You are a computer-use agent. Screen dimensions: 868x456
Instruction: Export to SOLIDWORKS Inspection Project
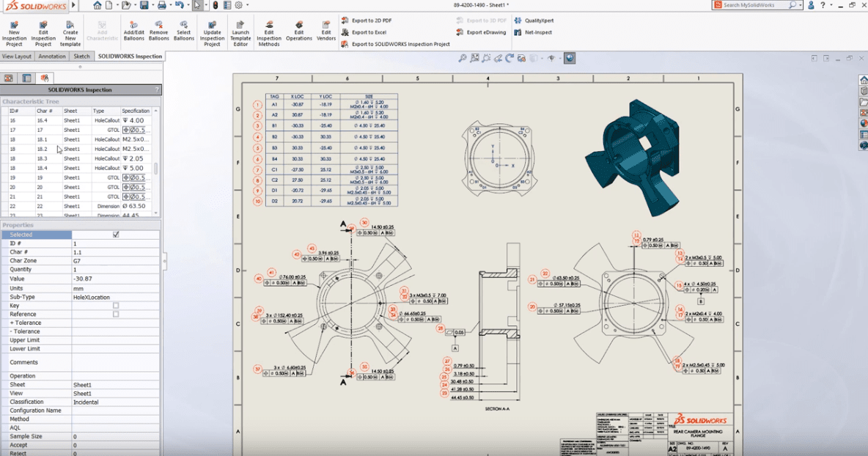pos(395,44)
